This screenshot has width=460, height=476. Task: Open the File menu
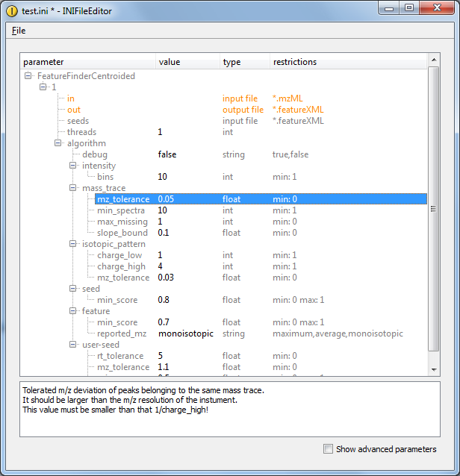[19, 31]
